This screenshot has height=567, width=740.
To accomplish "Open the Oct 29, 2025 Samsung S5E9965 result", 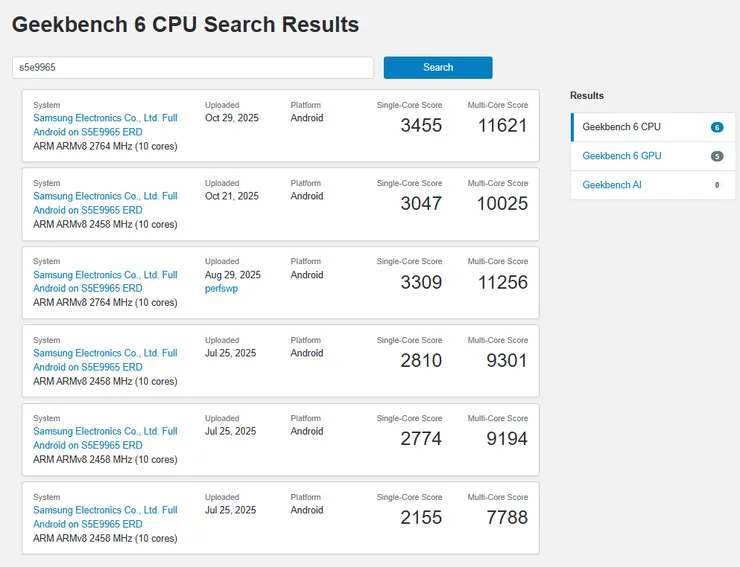I will coord(105,125).
